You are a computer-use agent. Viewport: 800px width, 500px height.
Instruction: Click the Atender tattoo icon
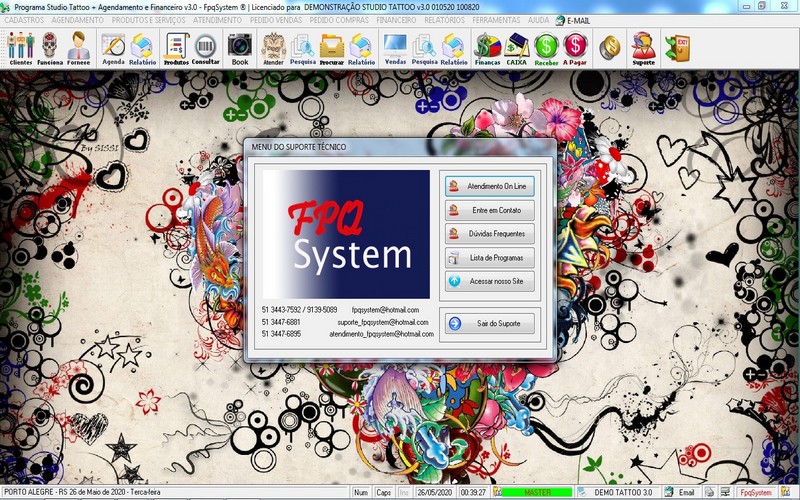point(273,48)
